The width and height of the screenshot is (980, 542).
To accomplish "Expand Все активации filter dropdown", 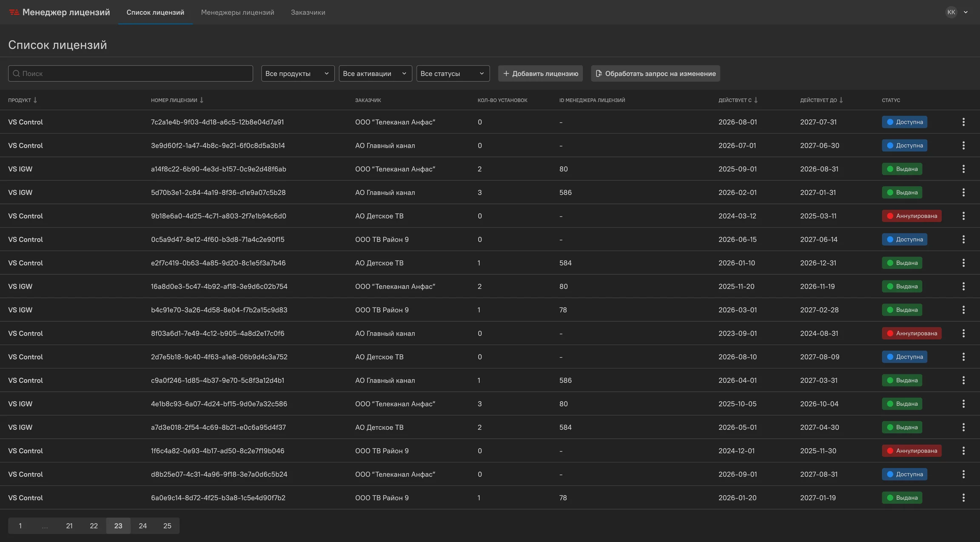I will tap(375, 74).
